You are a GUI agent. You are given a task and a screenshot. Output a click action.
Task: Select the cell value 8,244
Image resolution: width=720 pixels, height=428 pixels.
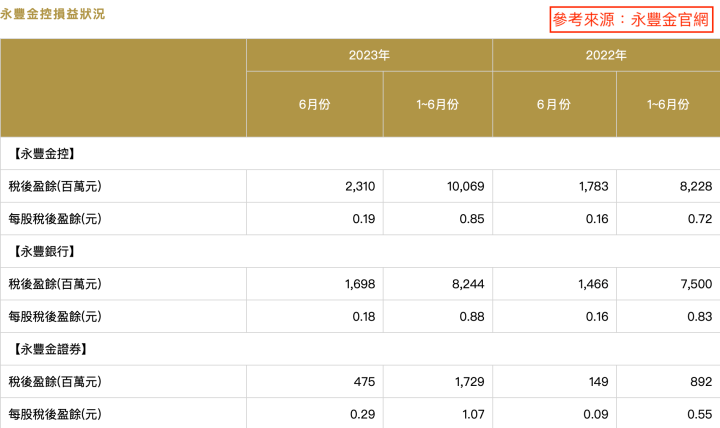pos(468,284)
